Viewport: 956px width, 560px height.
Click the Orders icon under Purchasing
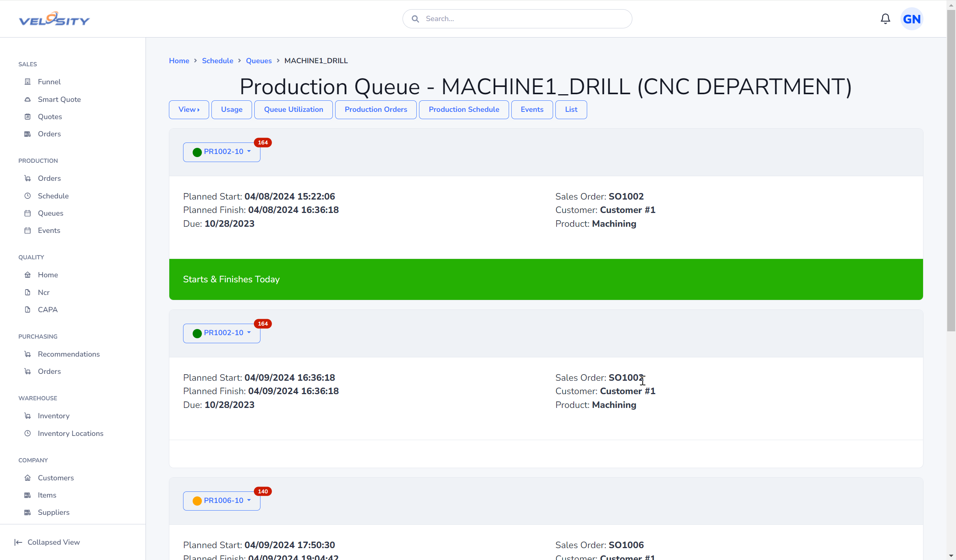28,371
